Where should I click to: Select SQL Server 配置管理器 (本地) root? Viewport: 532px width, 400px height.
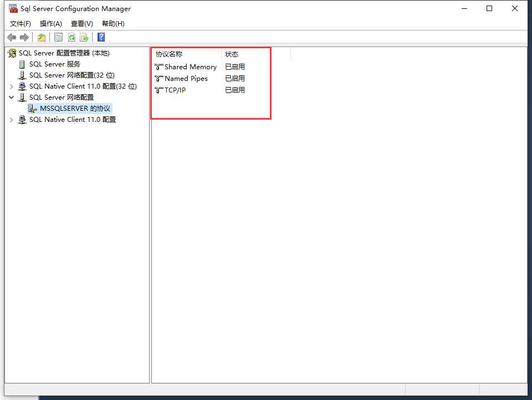[64, 53]
